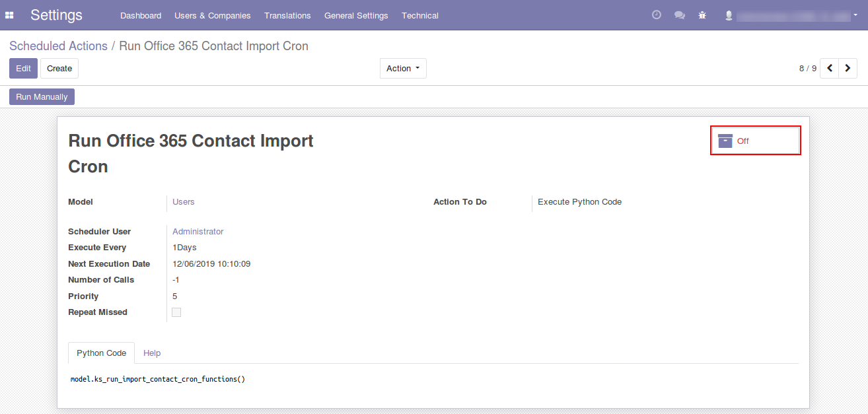The image size is (868, 414).
Task: Open the conversations chat icon
Action: (679, 15)
